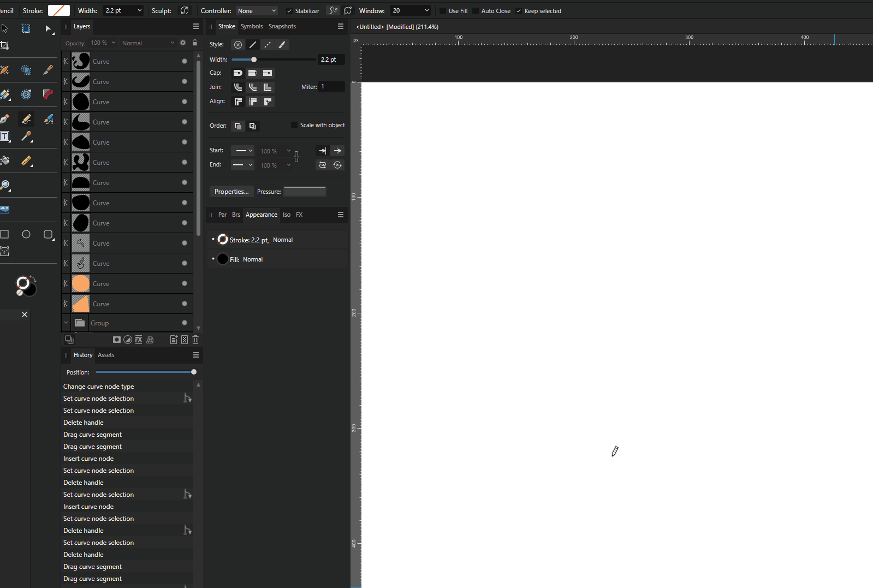
Task: Select the Rounded Rectangle tool
Action: click(48, 234)
